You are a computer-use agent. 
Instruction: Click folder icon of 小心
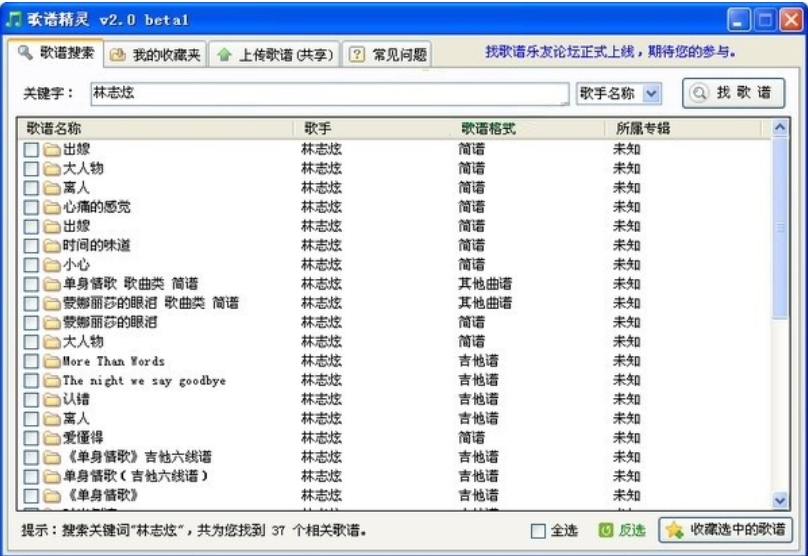tap(52, 265)
